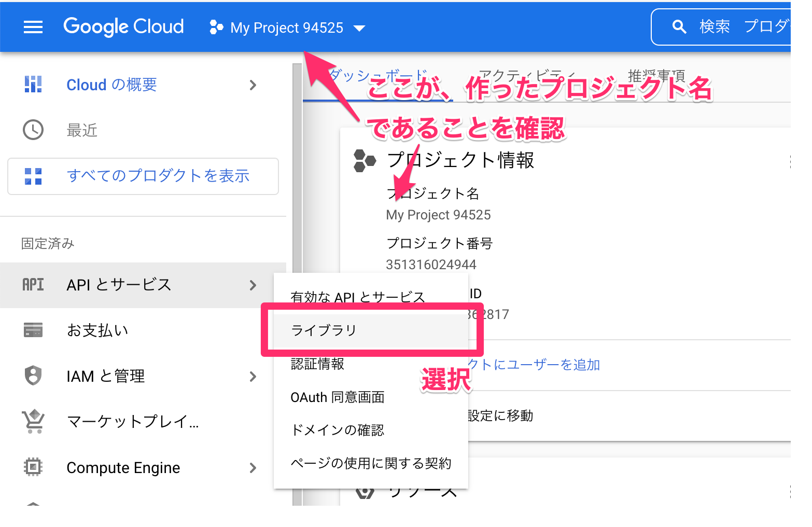The height and width of the screenshot is (527, 812).
Task: Expand the IAM と管理 chevron
Action: pos(253,377)
